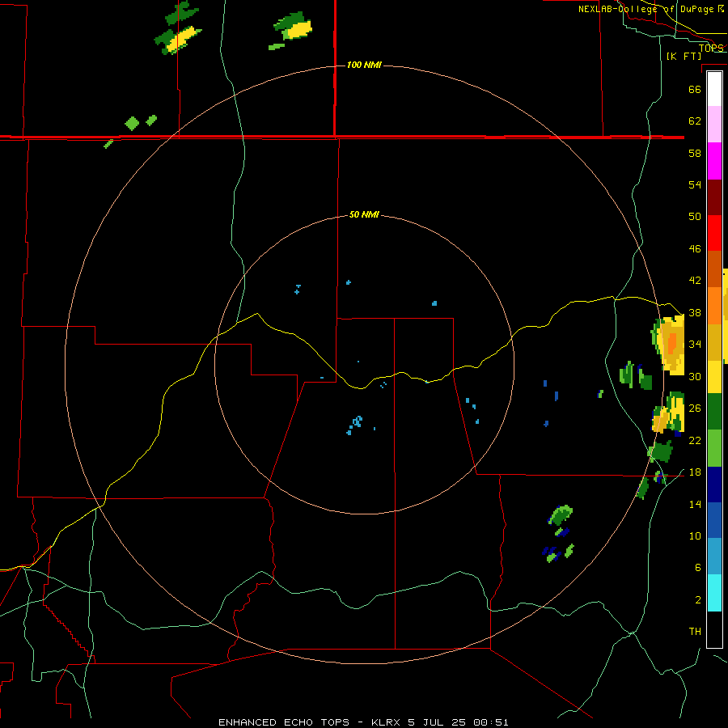728x728 pixels.
Task: Pick the gold legend swatch
Action: tap(714, 342)
